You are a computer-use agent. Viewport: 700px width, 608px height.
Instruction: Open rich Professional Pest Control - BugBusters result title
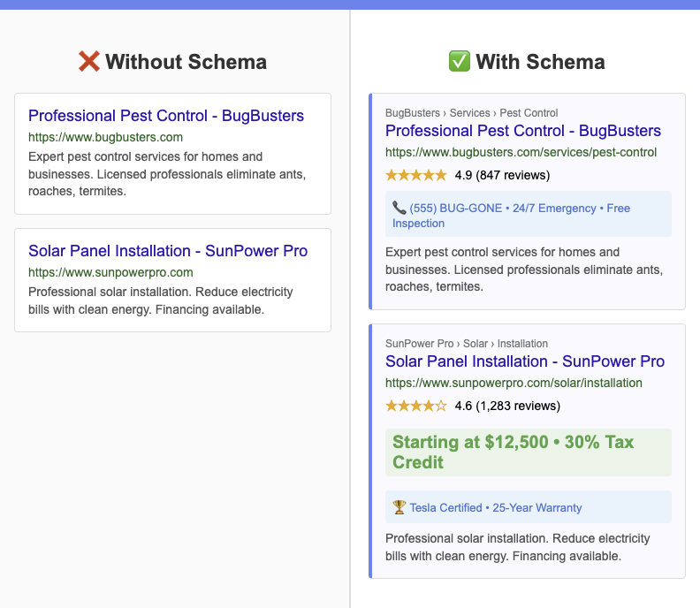[523, 131]
